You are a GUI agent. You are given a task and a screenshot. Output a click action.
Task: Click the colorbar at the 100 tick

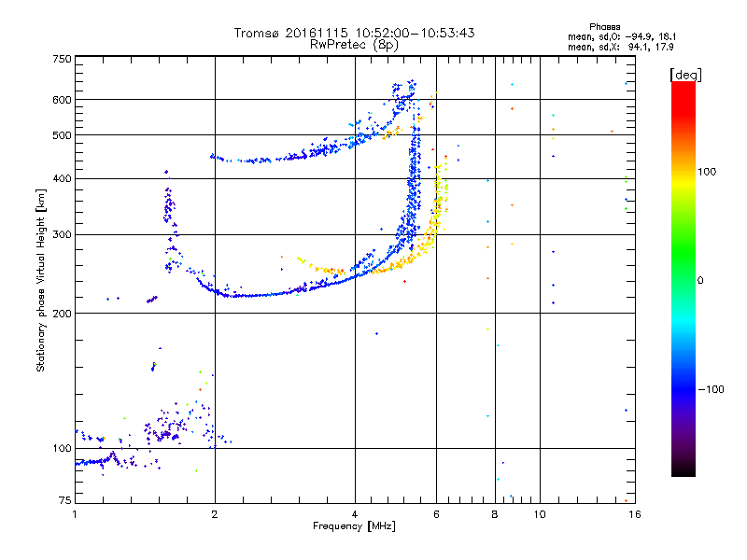click(684, 172)
